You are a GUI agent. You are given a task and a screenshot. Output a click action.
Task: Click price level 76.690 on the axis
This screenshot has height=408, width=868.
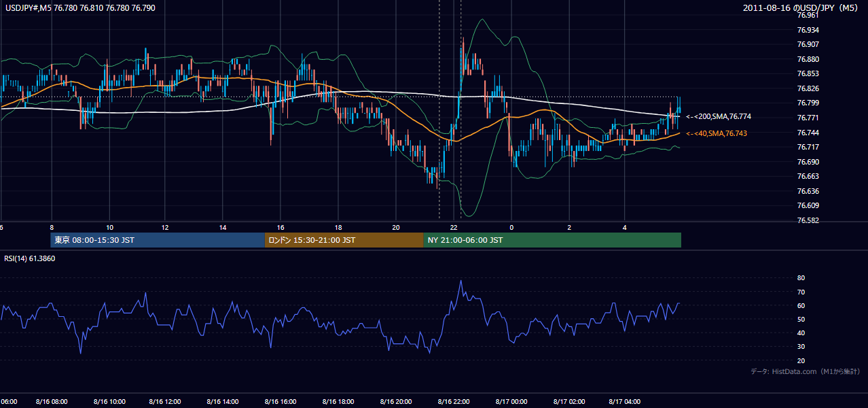(x=808, y=162)
